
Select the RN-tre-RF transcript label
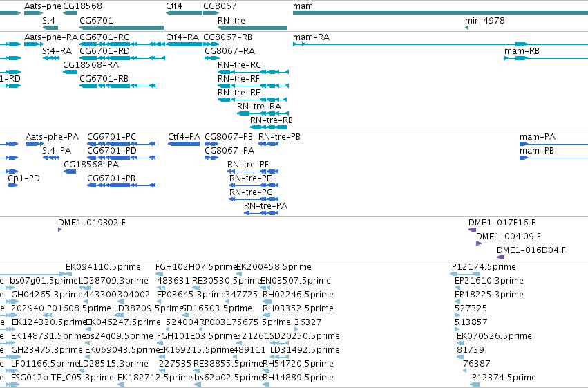tap(238, 79)
